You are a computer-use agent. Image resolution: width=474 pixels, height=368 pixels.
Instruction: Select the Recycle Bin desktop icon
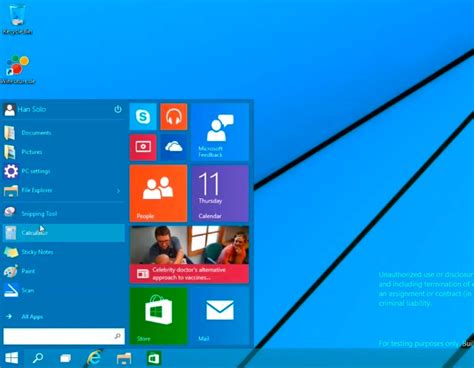17,18
